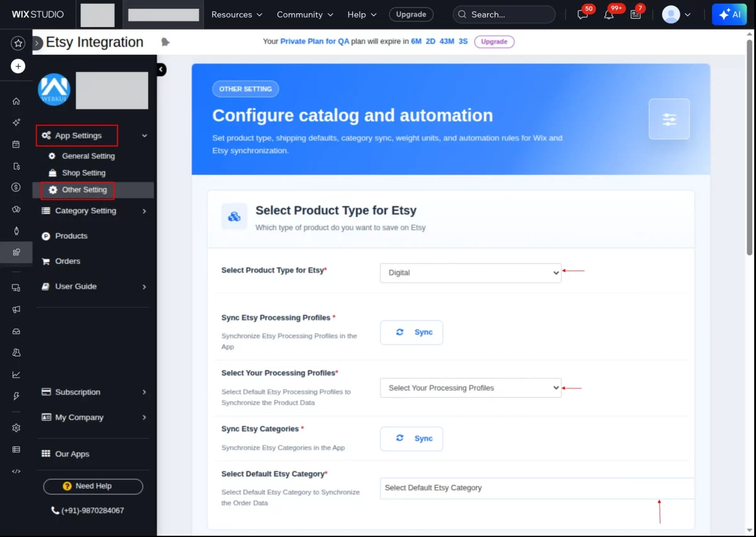Click the screen and phone icon in left rail

coord(16,288)
